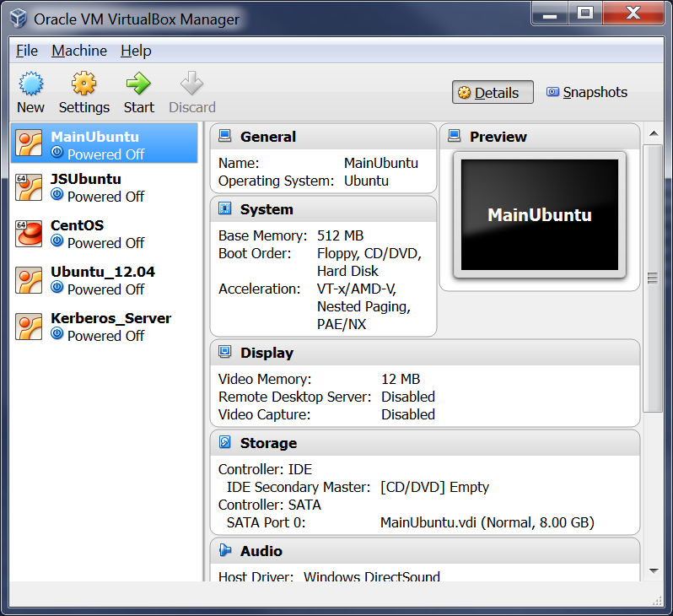This screenshot has width=673, height=616.
Task: Click the '12 MB' video memory value
Action: point(401,380)
